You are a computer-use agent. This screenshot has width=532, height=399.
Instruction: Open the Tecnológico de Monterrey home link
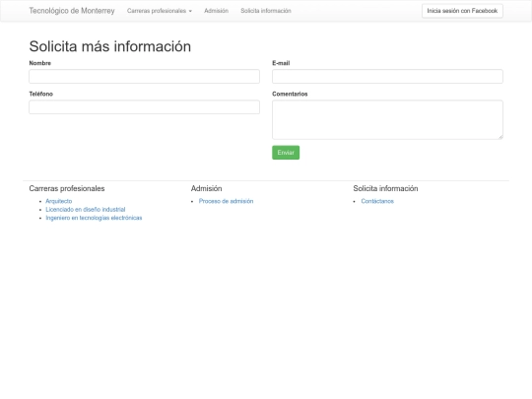click(72, 11)
